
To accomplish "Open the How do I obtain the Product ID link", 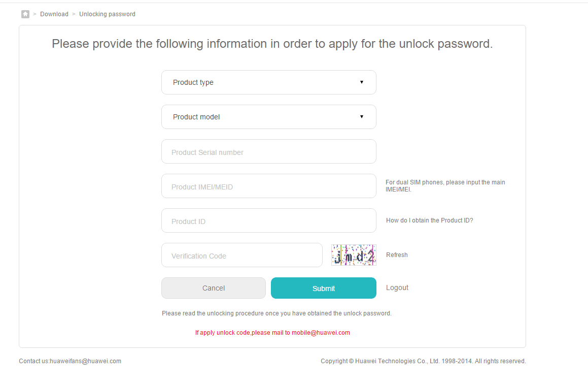I will click(429, 220).
